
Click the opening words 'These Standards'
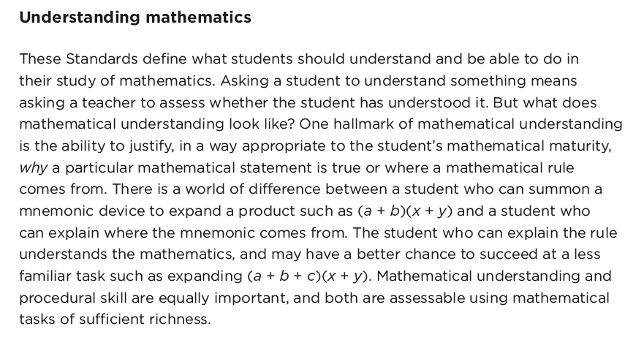pyautogui.click(x=78, y=59)
